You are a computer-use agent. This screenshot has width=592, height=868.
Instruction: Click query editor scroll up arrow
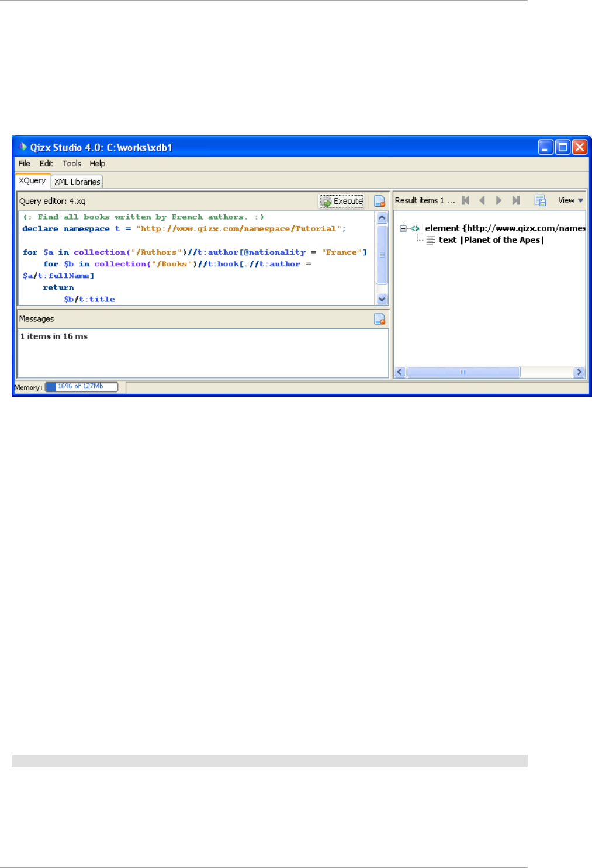pos(382,217)
